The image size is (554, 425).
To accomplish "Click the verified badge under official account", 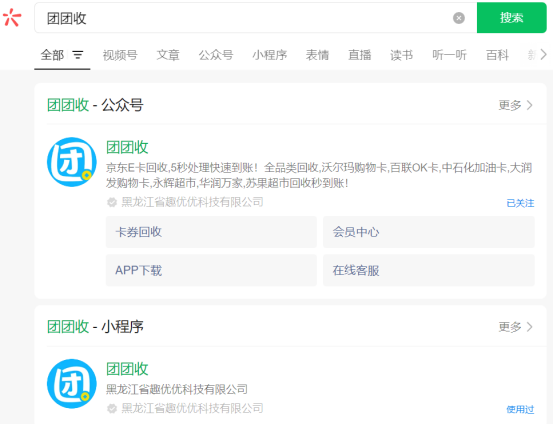I will [x=112, y=202].
